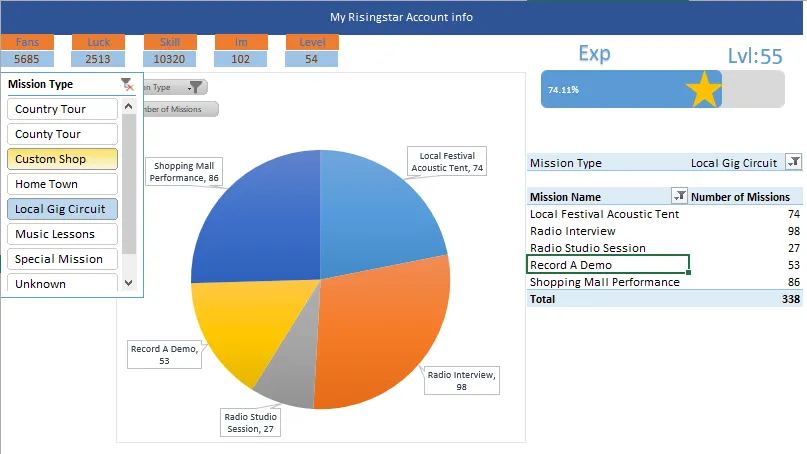
Task: Open the pivot Mission Type filter dropdown
Action: coord(794,162)
